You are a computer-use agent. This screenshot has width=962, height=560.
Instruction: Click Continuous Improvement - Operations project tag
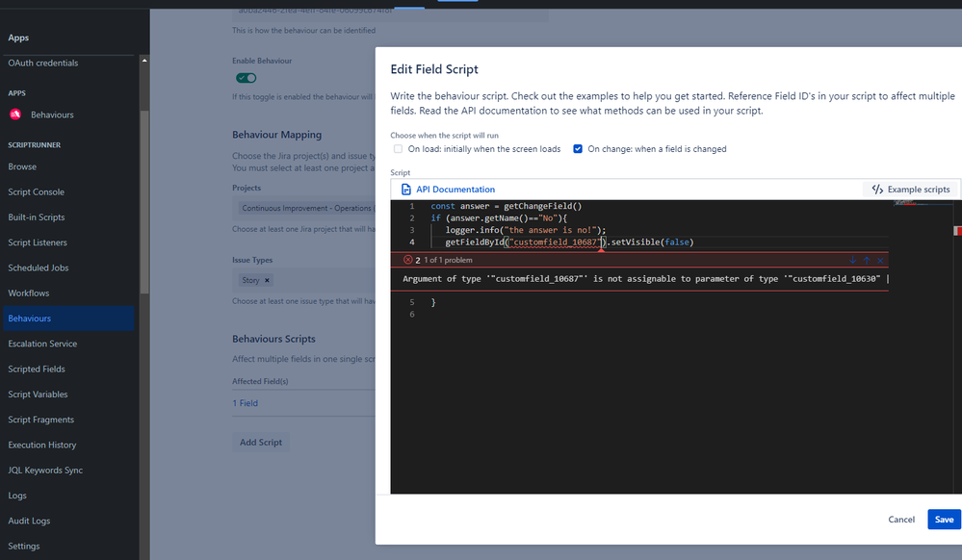pyautogui.click(x=307, y=208)
